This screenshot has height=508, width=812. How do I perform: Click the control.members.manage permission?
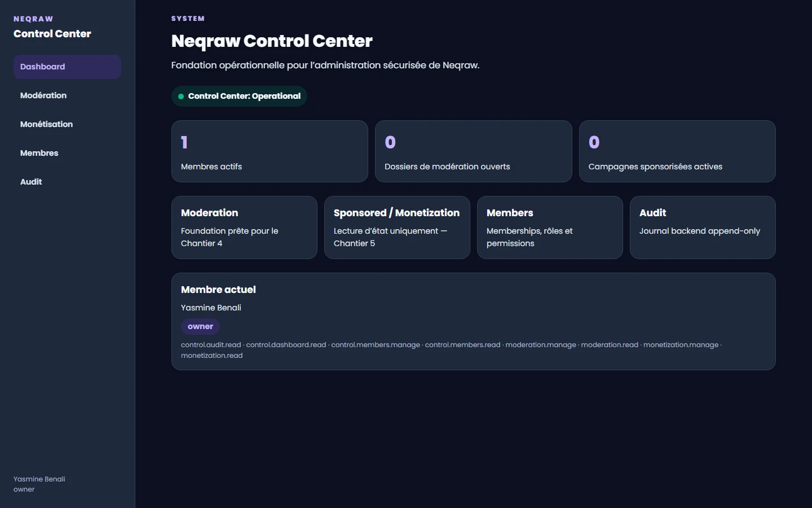(376, 345)
